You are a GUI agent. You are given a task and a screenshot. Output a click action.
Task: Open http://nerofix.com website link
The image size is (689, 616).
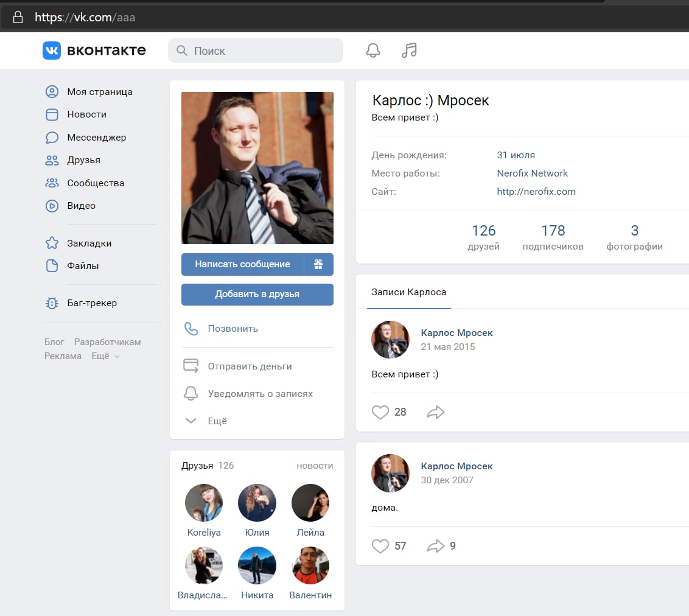(x=536, y=192)
